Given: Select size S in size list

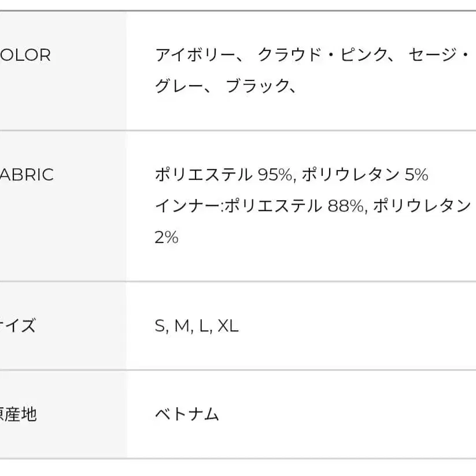Looking at the screenshot, I should pyautogui.click(x=160, y=326).
